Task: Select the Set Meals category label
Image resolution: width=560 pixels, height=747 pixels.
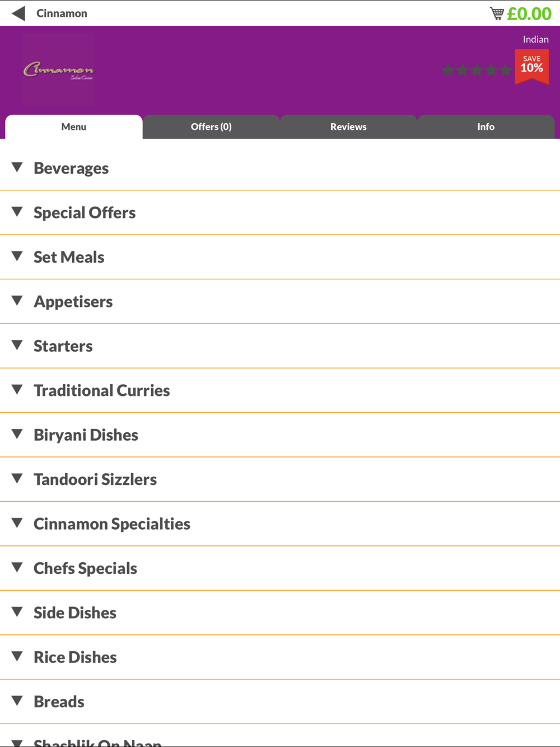Action: (x=69, y=257)
